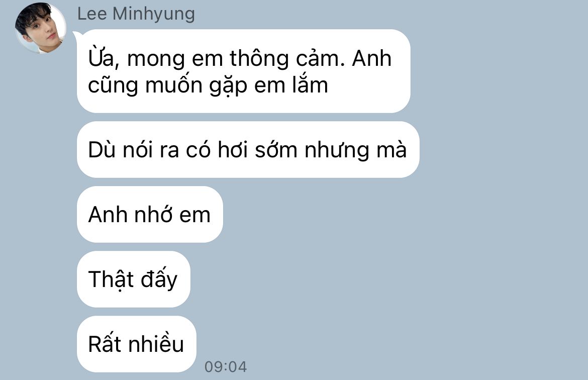The image size is (588, 380).
Task: Click the word 'sớm' in the second message
Action: [276, 150]
